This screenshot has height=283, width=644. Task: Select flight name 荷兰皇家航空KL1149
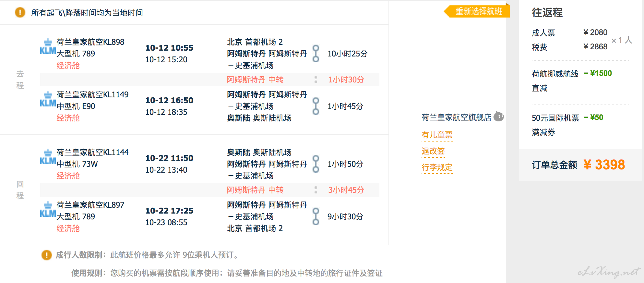92,94
